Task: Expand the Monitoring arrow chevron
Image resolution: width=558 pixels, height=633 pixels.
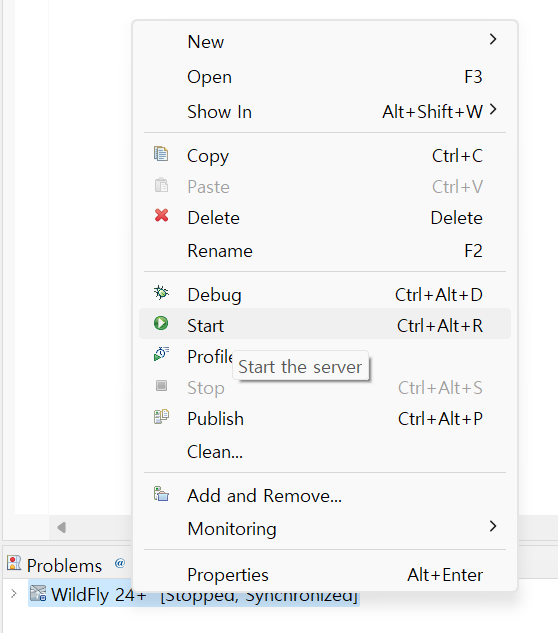Action: coord(493,526)
